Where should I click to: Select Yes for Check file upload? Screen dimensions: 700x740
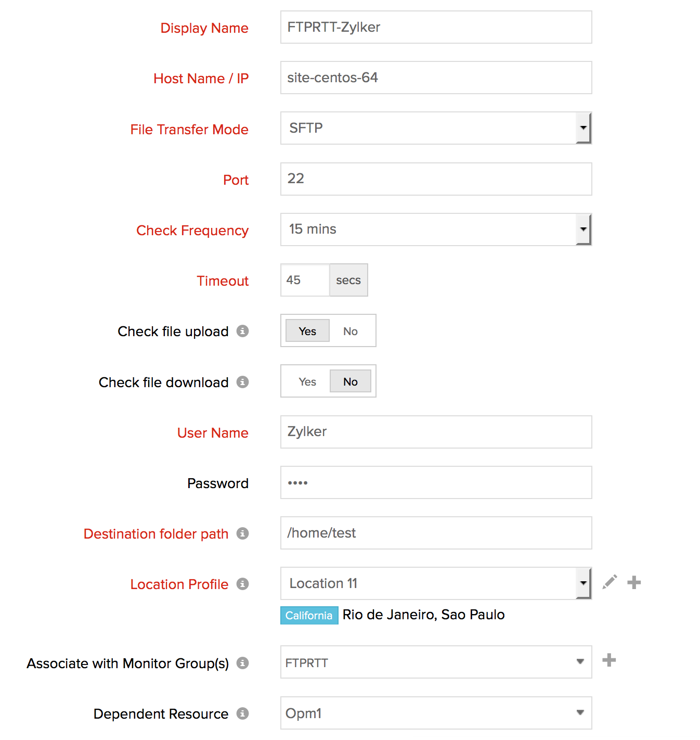[x=307, y=331]
